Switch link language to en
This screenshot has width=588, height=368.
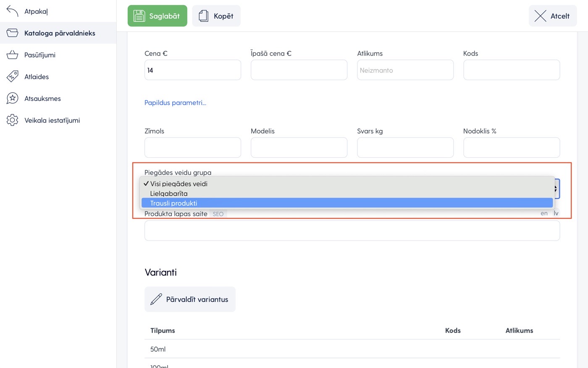click(x=544, y=213)
